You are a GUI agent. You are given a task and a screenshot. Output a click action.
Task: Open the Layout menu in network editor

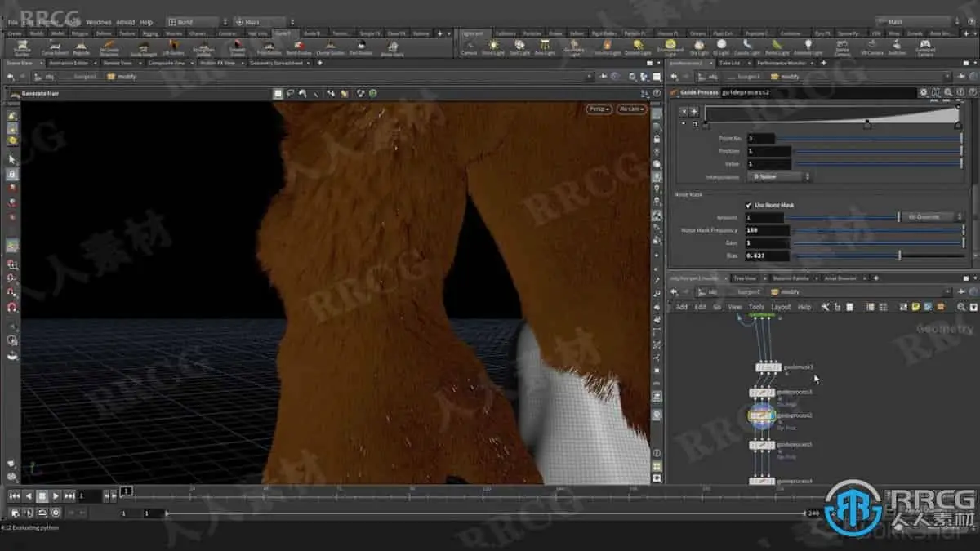point(781,307)
